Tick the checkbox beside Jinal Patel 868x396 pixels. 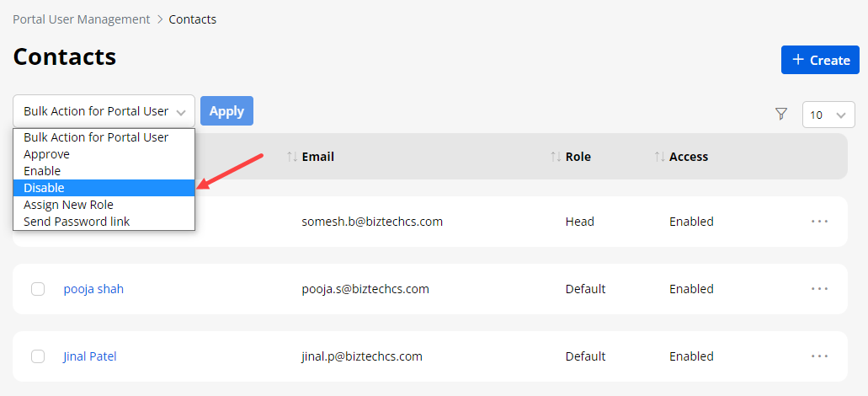(38, 356)
